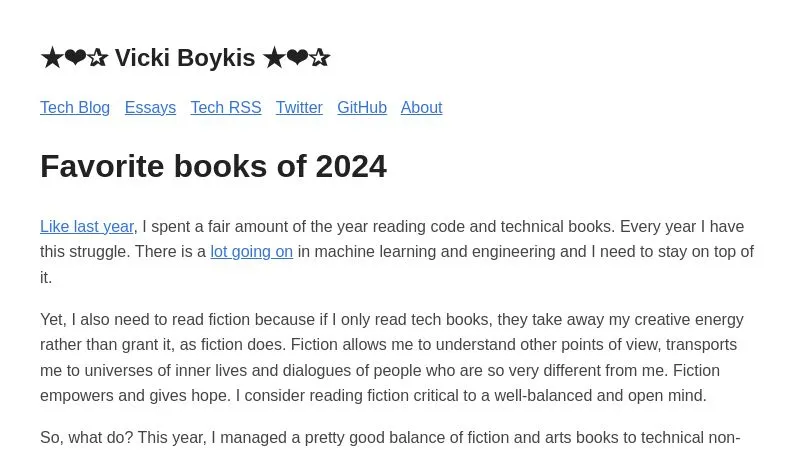Open the "lot going on" link
Viewport: 800px width, 450px height.
(x=251, y=252)
